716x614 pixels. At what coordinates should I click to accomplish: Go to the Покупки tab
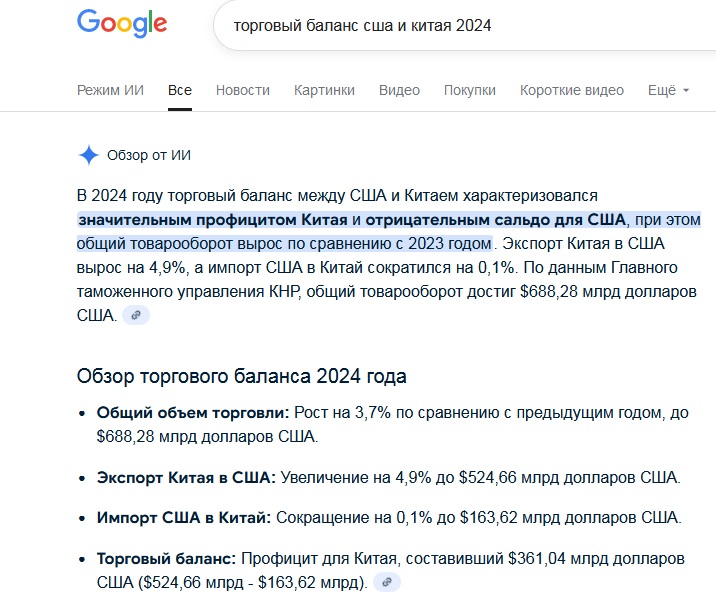point(469,90)
